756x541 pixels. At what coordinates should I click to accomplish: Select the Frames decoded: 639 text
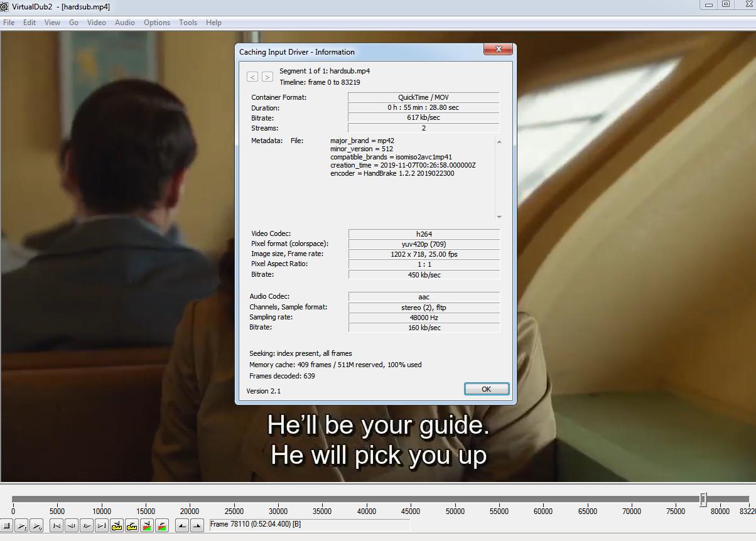tap(282, 376)
